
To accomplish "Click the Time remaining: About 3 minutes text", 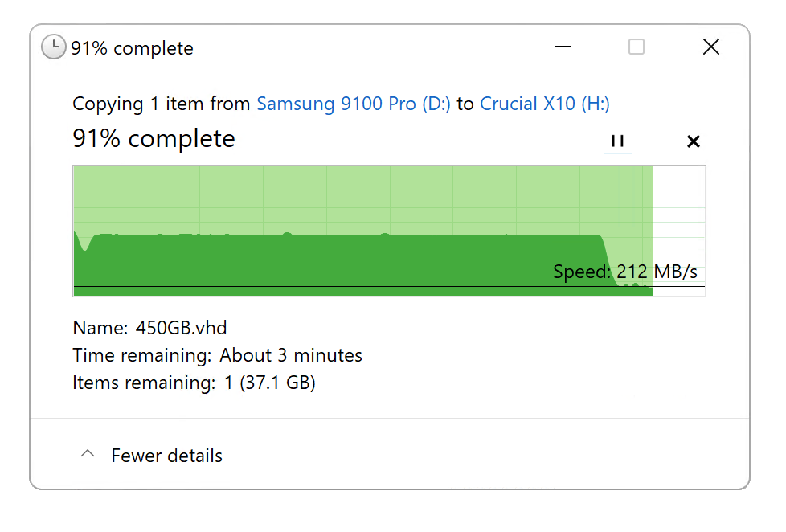I will point(217,355).
